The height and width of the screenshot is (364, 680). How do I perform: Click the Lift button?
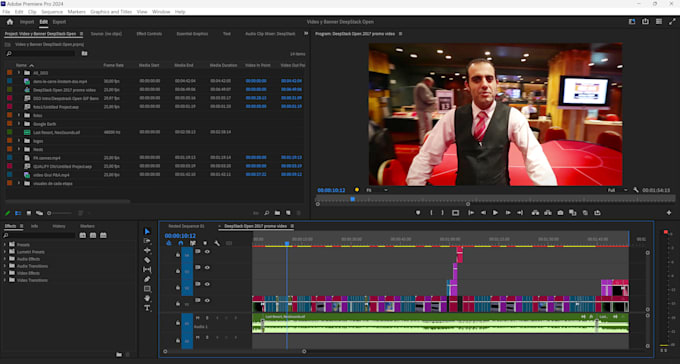pyautogui.click(x=535, y=213)
